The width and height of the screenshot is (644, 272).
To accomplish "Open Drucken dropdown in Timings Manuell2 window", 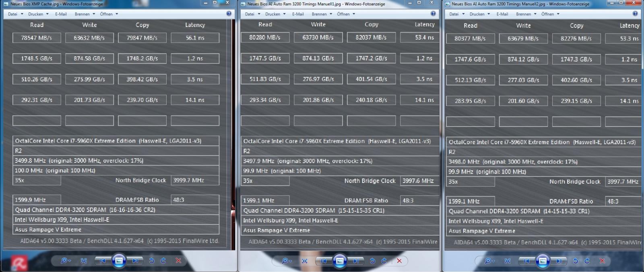I will pyautogui.click(x=480, y=14).
